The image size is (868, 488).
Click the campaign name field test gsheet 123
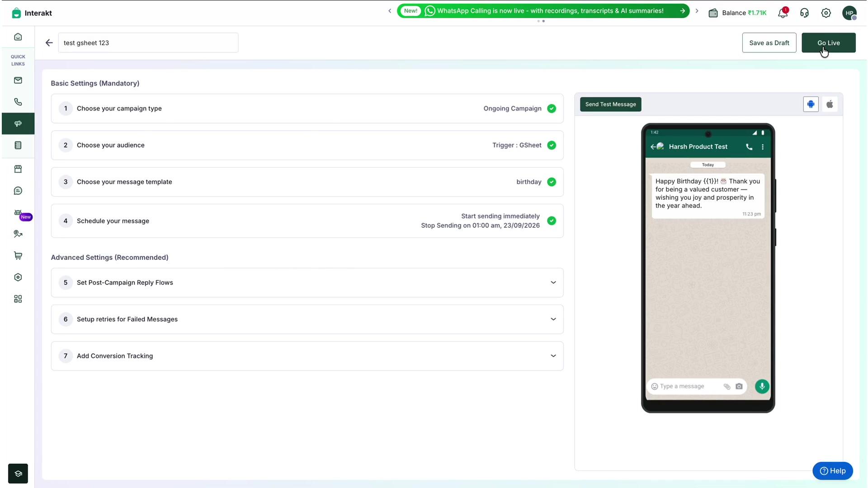[148, 43]
